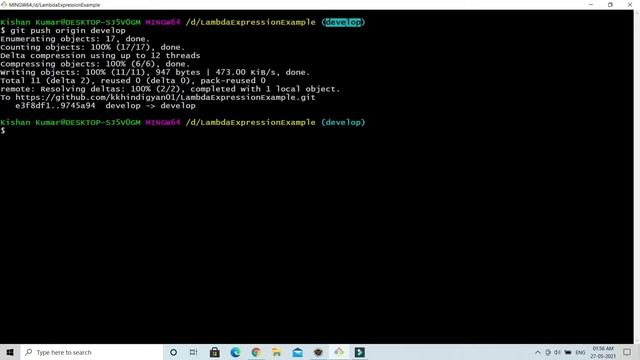Open Google Chrome from taskbar
The width and height of the screenshot is (640, 360).
point(256,352)
